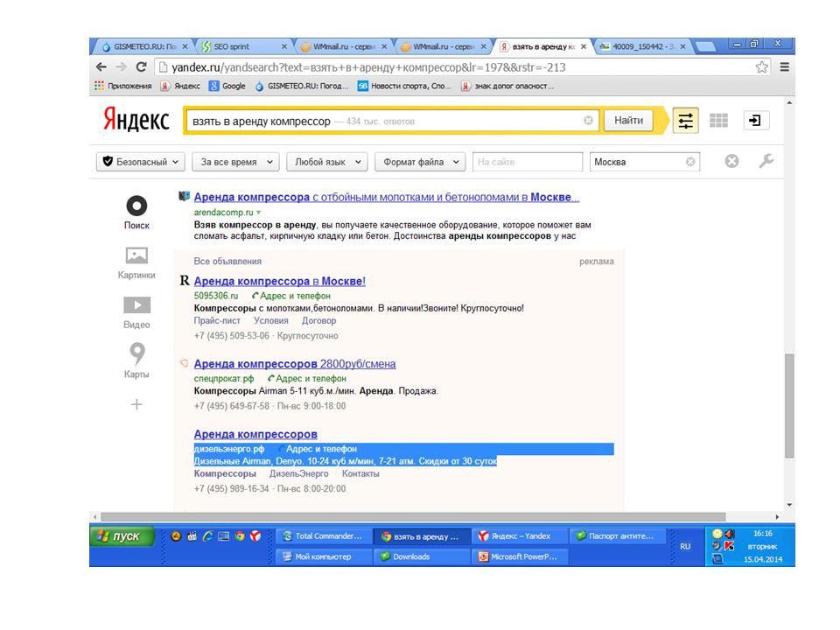This screenshot has height=630, width=840.
Task: Open the volume tray icon
Action: pos(730,534)
